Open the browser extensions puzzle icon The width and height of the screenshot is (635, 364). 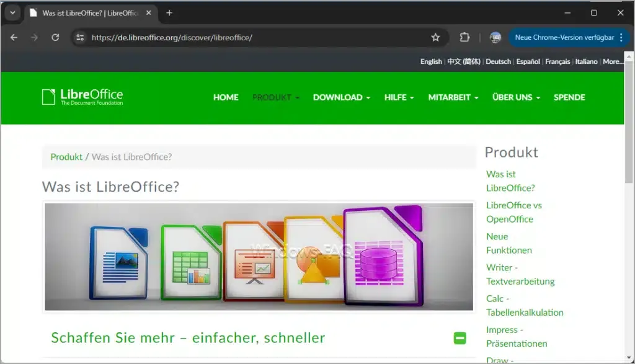point(464,37)
